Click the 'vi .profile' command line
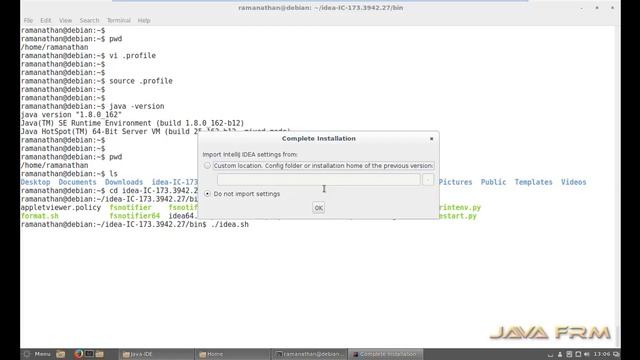 tap(132, 56)
